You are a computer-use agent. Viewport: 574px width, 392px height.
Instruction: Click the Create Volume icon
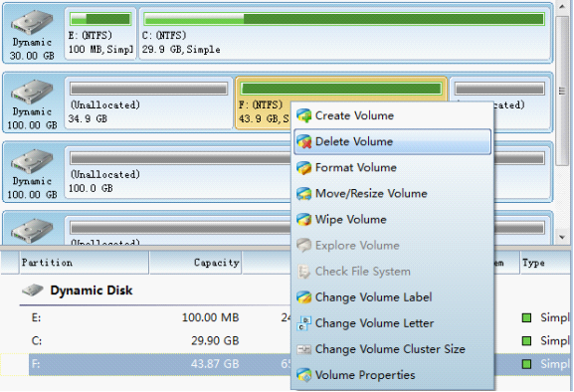303,115
